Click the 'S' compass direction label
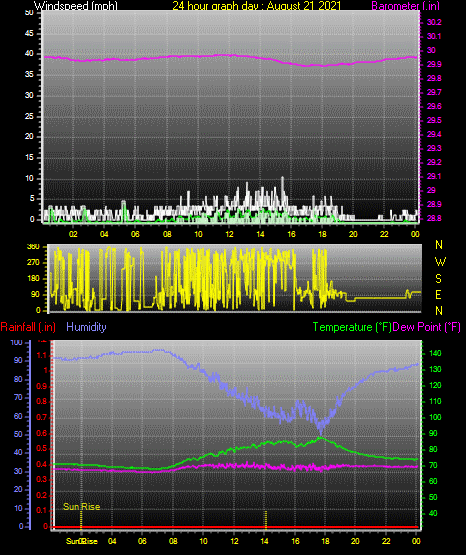 click(x=438, y=279)
